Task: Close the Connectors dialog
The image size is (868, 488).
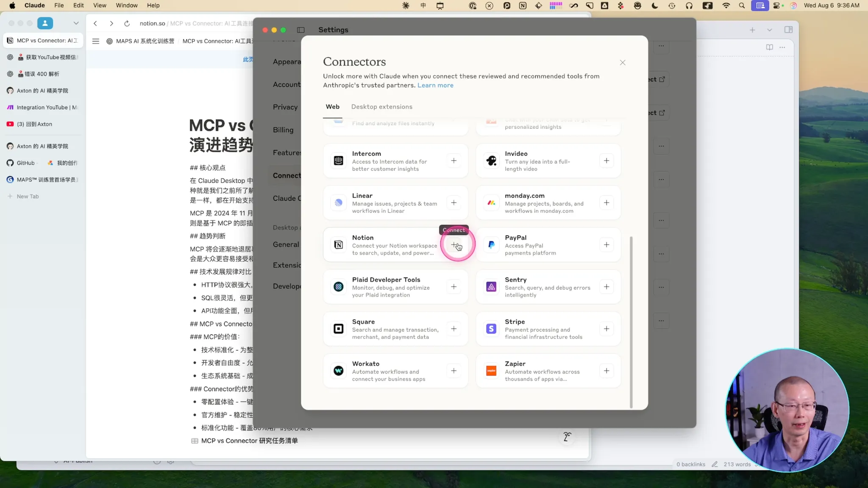Action: coord(622,63)
